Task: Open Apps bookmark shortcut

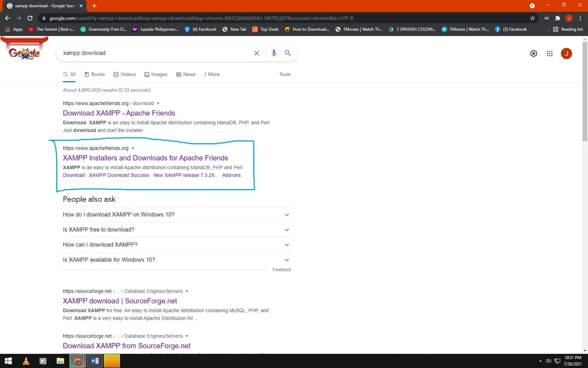Action: click(x=14, y=29)
